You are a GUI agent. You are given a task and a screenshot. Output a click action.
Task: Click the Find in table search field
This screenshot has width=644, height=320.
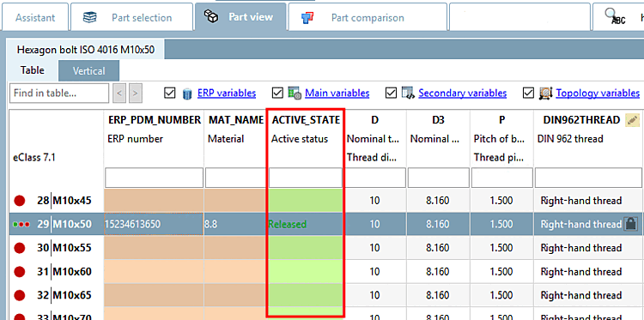click(59, 94)
